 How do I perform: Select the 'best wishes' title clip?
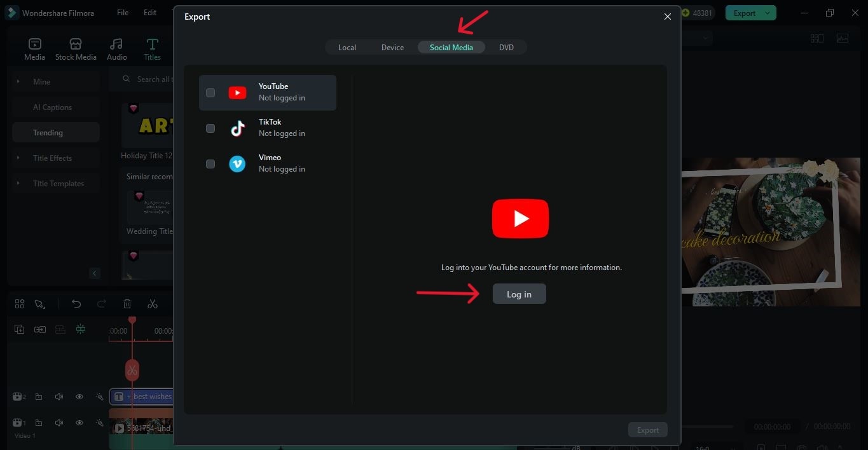coord(141,397)
